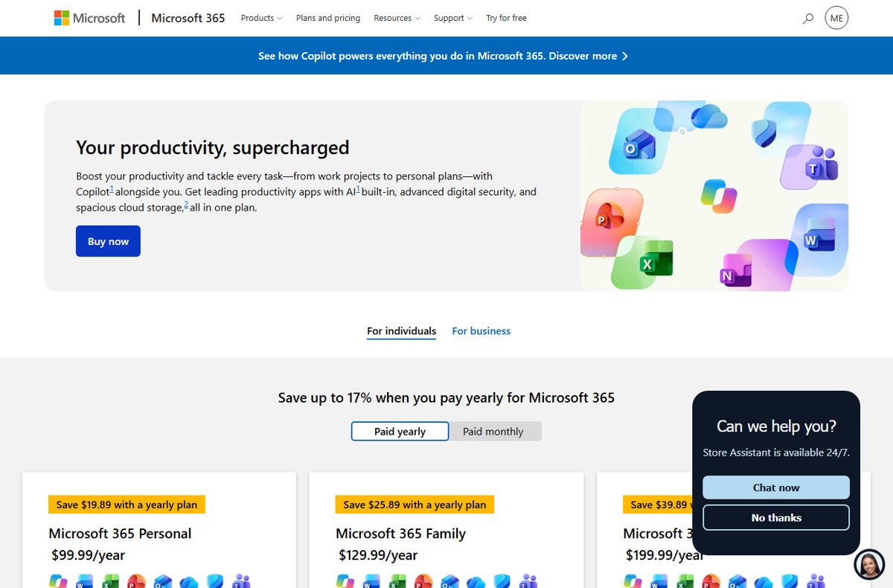893x588 pixels.
Task: Expand the Products dropdown menu
Action: click(x=261, y=18)
